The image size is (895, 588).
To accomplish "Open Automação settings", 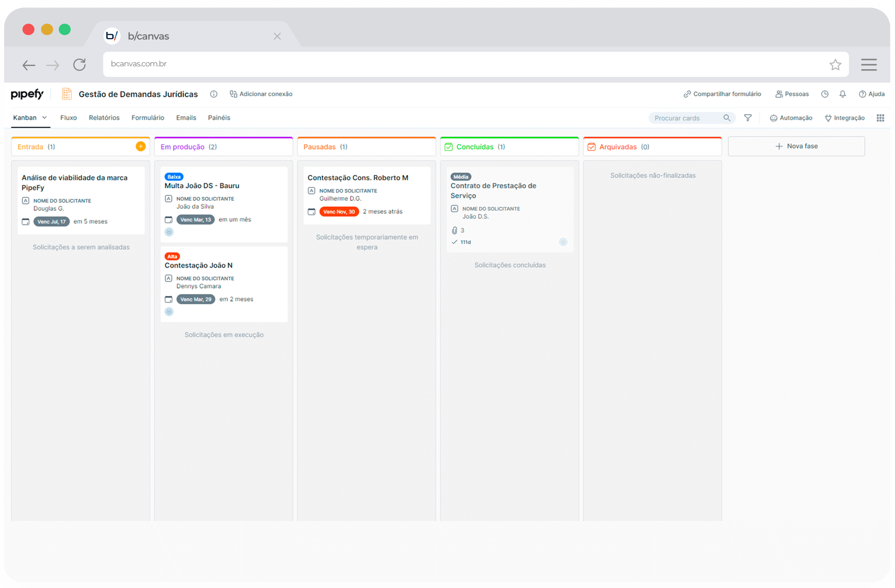I will click(x=791, y=118).
